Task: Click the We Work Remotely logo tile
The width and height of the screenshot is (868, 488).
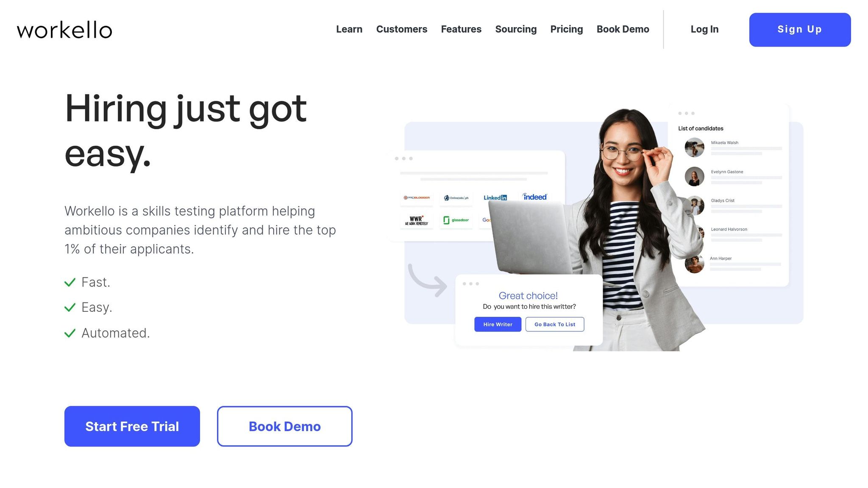Action: pyautogui.click(x=416, y=221)
